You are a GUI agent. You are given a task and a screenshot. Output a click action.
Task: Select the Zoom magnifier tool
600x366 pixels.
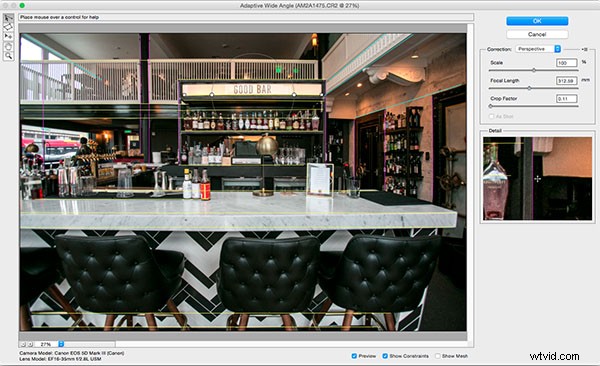8,56
